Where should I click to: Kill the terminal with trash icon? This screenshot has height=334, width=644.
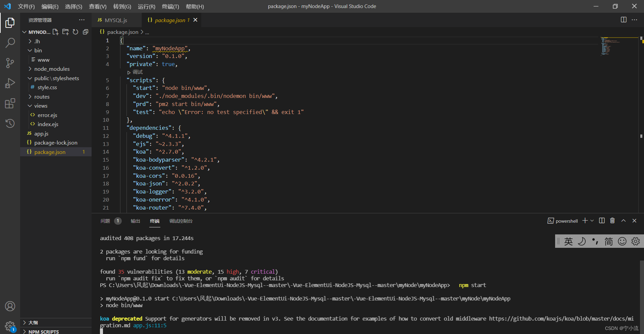tap(612, 221)
